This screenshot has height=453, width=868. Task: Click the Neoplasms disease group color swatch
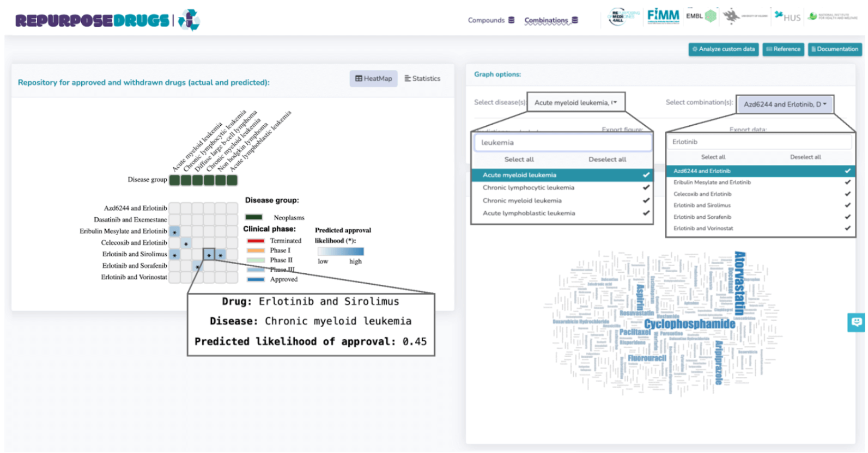pos(254,217)
